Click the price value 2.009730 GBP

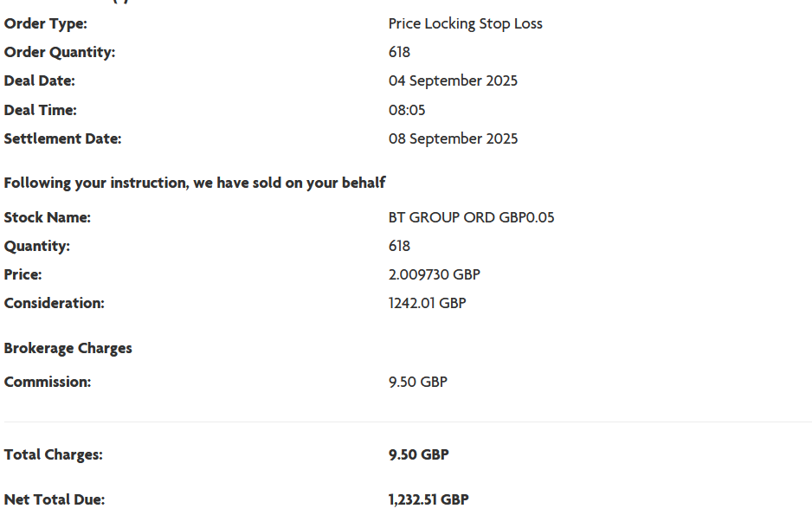tap(434, 274)
